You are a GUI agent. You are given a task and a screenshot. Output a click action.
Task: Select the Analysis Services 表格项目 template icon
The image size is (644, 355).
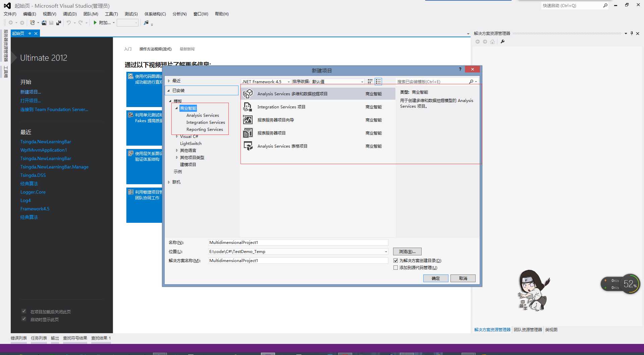(x=248, y=146)
